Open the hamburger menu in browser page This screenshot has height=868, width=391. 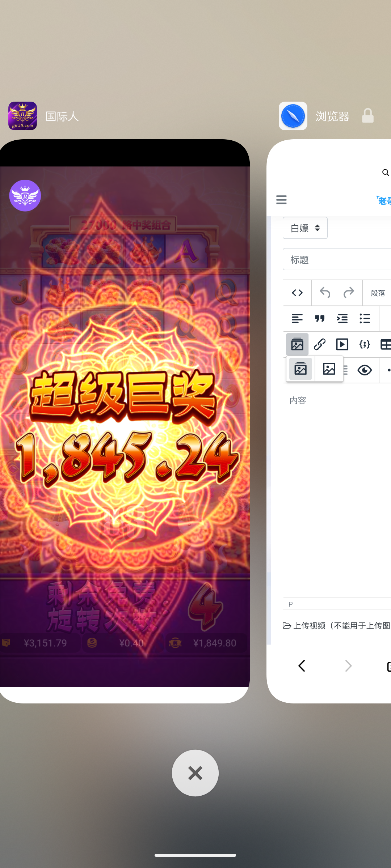tap(281, 200)
